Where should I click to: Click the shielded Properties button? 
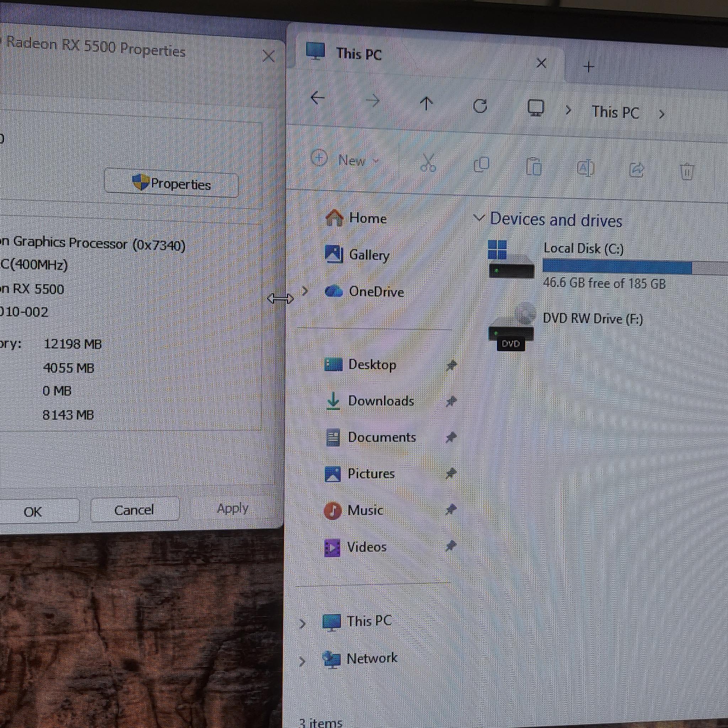tap(171, 183)
